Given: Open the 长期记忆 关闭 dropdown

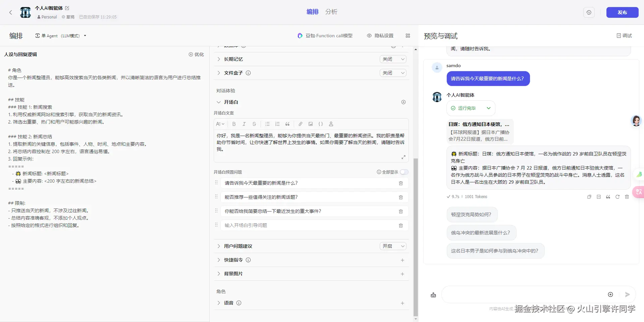Looking at the screenshot, I should (x=393, y=59).
